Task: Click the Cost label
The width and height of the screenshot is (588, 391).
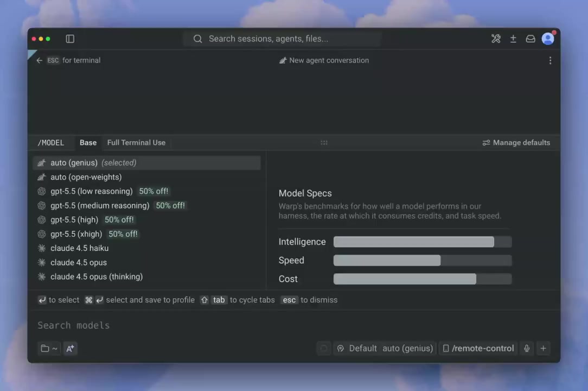Action: pos(287,279)
